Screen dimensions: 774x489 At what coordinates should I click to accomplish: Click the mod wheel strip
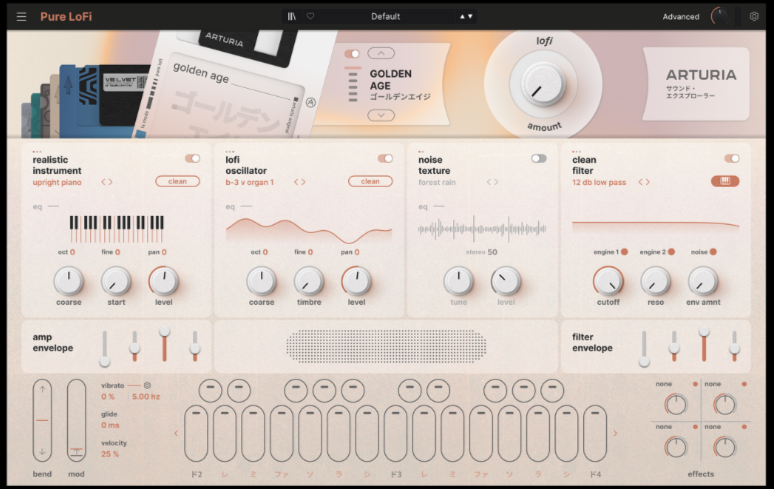pos(76,420)
